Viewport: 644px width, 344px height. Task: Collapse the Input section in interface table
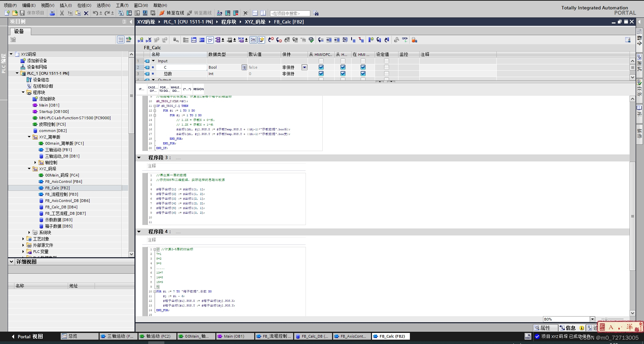[x=153, y=61]
